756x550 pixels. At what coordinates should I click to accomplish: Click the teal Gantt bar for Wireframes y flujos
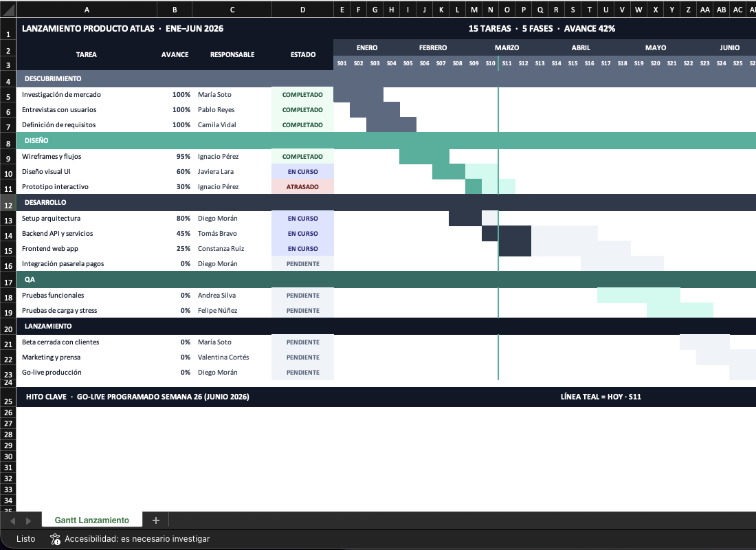[424, 156]
